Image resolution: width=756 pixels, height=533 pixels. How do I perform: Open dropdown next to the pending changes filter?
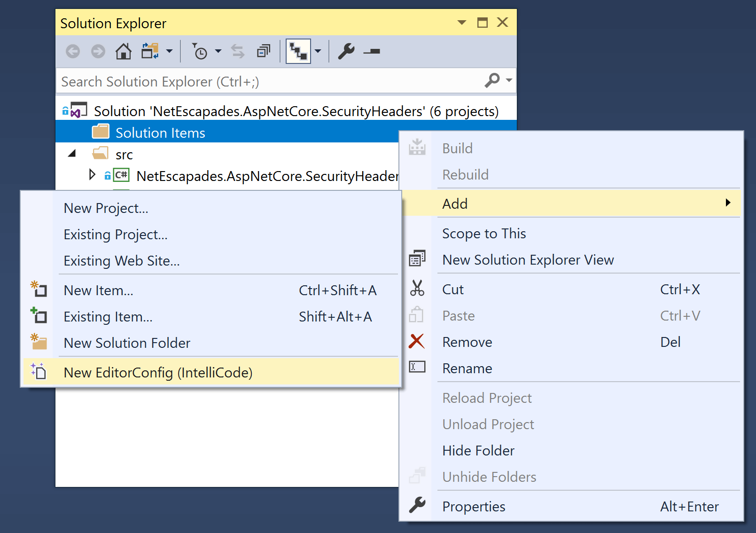click(x=218, y=51)
